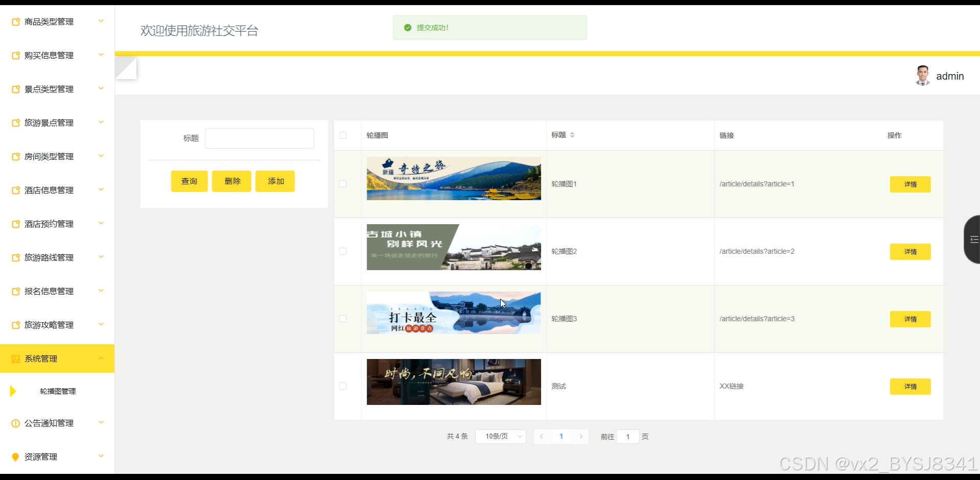The width and height of the screenshot is (980, 480).
Task: Click the 删除 button
Action: (232, 181)
